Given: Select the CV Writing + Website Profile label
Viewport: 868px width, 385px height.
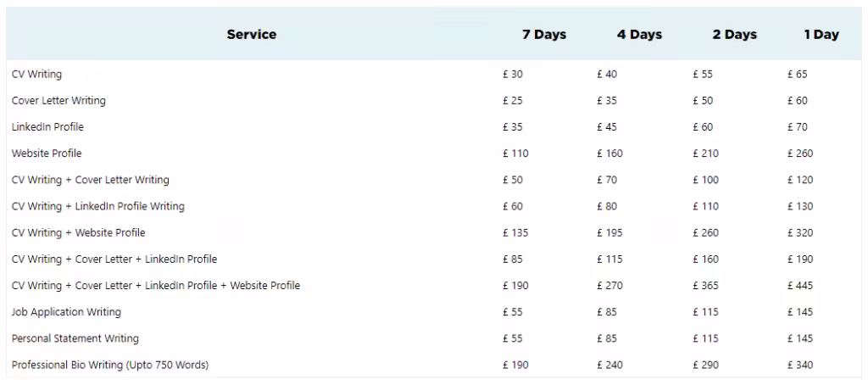Looking at the screenshot, I should pos(78,232).
